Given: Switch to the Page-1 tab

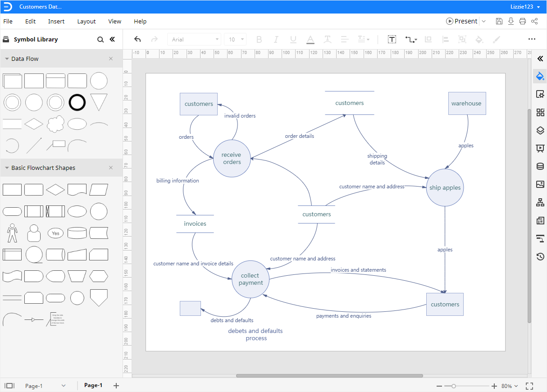Looking at the screenshot, I should pos(93,385).
